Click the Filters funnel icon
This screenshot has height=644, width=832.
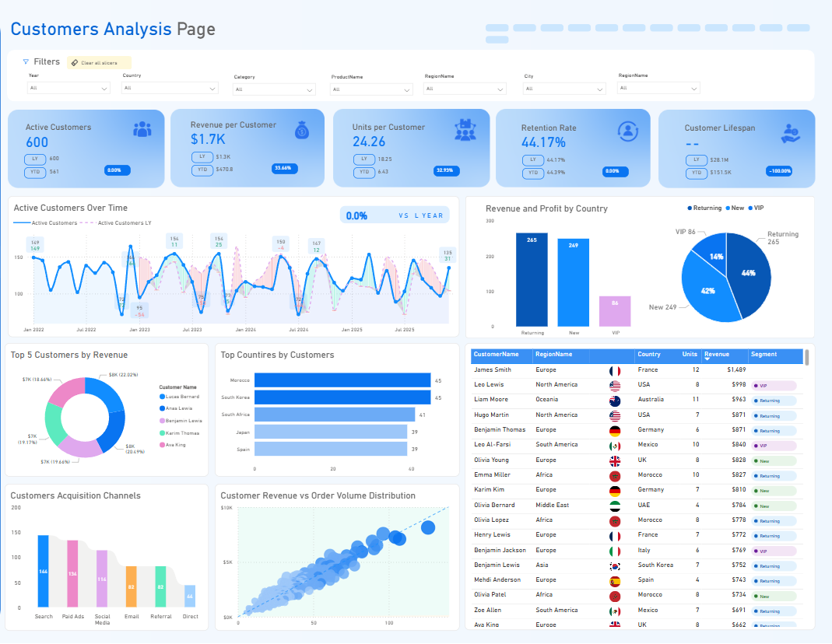point(26,62)
